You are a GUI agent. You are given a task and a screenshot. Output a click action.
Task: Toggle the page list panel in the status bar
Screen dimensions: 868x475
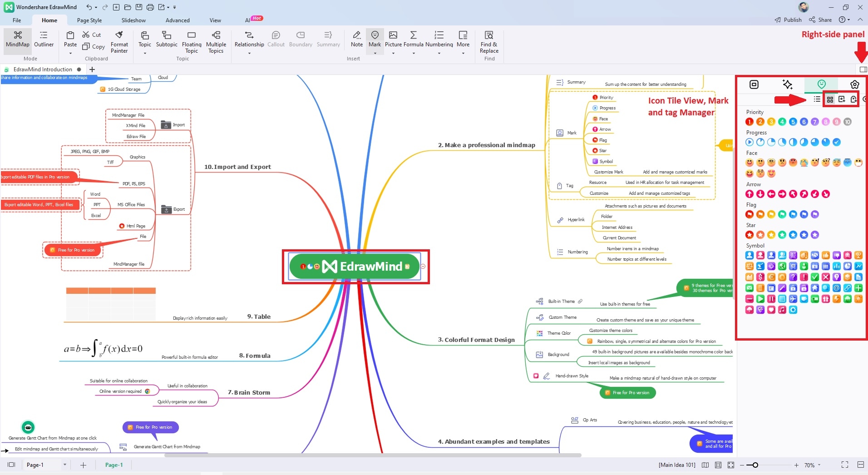pyautogui.click(x=11, y=465)
